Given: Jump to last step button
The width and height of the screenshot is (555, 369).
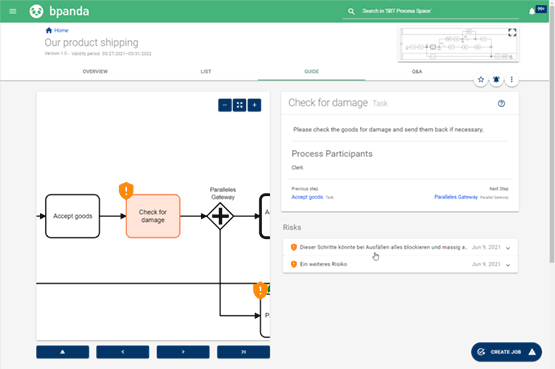Looking at the screenshot, I should click(244, 352).
